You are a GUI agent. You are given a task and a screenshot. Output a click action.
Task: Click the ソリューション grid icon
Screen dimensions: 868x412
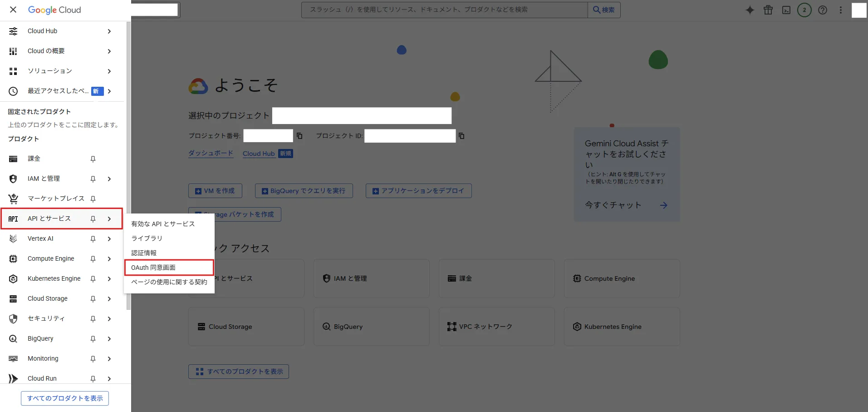point(13,71)
